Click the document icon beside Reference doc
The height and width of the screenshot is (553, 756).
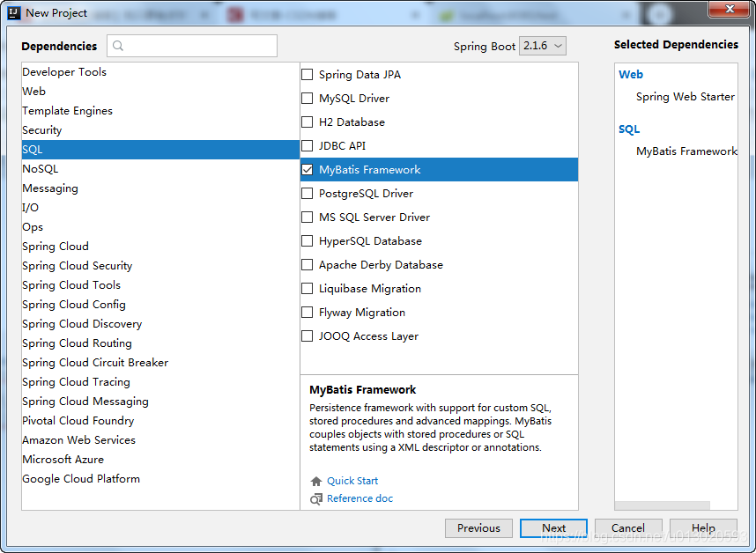point(316,499)
